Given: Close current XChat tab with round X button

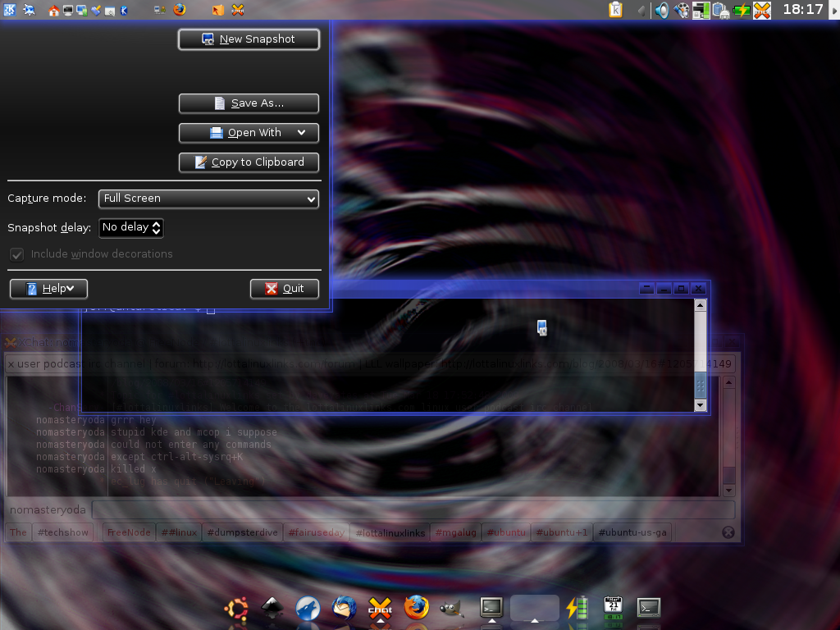Looking at the screenshot, I should coord(728,532).
